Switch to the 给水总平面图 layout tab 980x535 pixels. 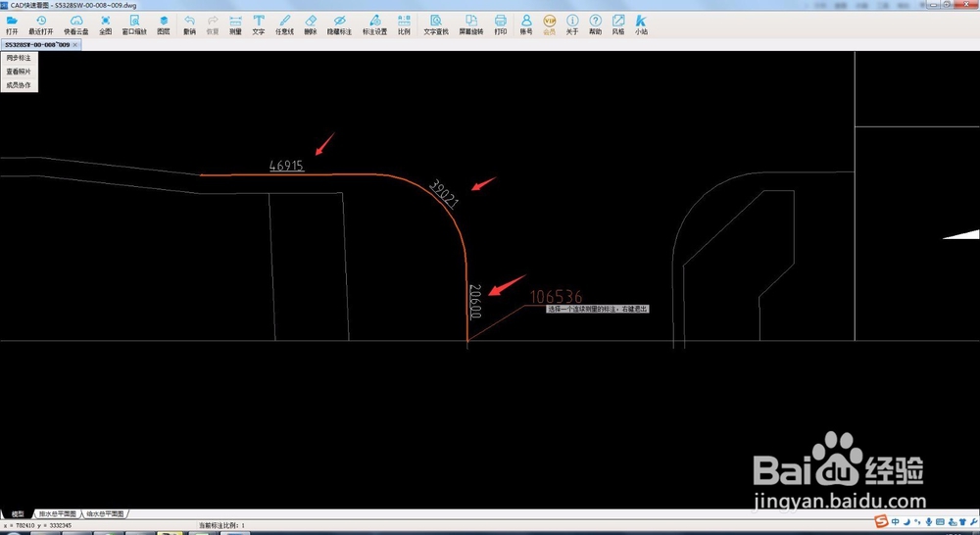[105, 513]
